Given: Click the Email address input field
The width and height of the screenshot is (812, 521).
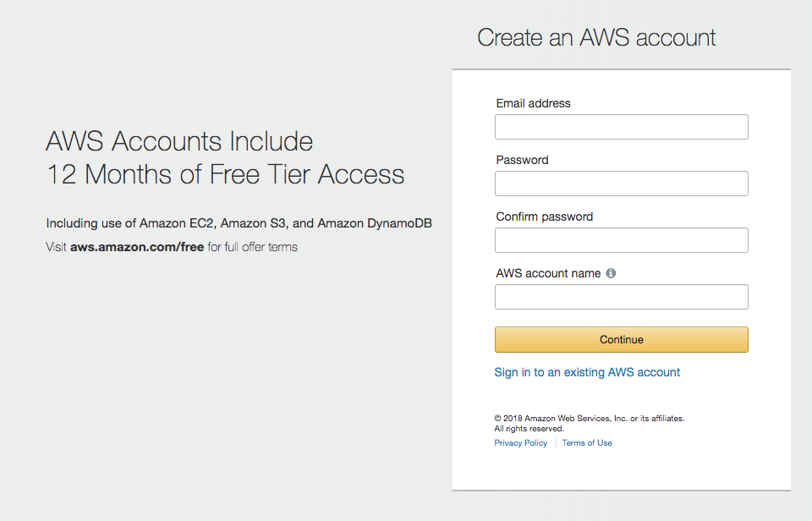Looking at the screenshot, I should pyautogui.click(x=621, y=127).
